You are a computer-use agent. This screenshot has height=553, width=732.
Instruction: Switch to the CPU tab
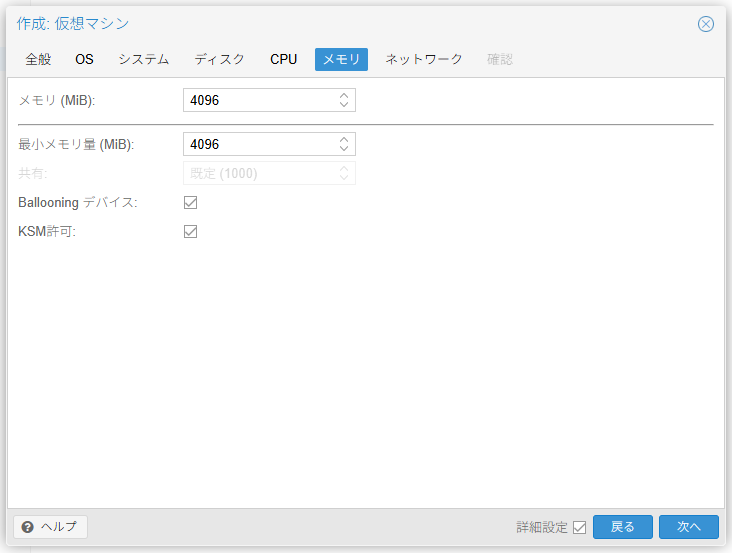tap(283, 59)
